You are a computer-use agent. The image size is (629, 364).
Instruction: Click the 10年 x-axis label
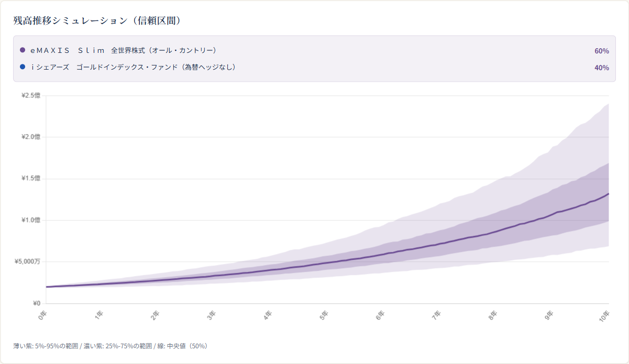coord(605,316)
